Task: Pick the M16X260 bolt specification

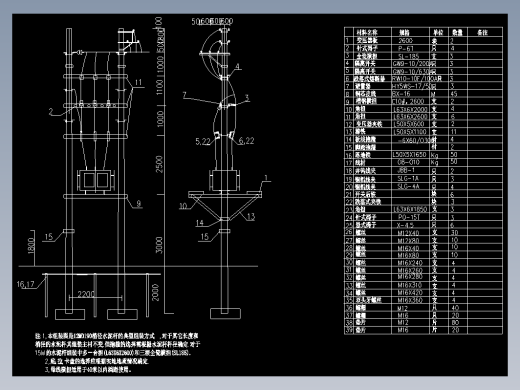Action: point(410,270)
